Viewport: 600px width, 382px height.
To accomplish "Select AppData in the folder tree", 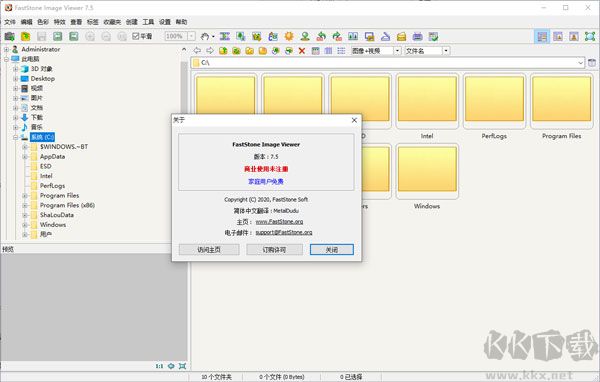I will 52,157.
